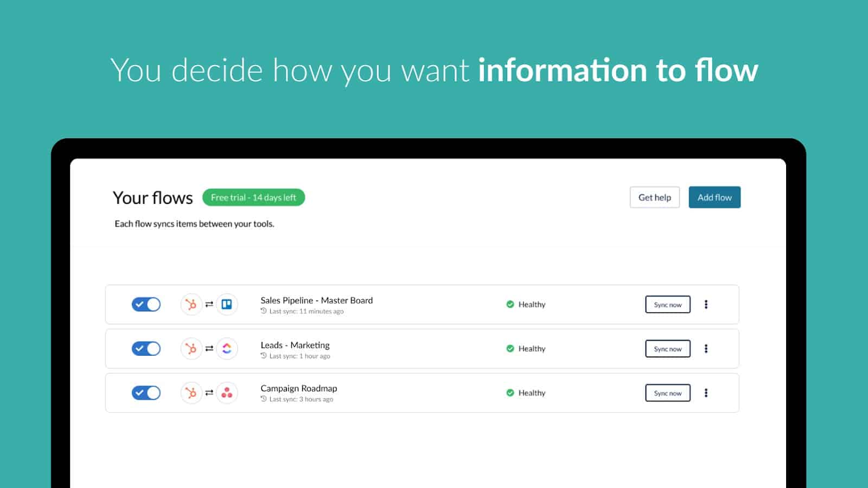
Task: Open the Sales Pipeline - Master Board flow name
Action: coord(316,300)
